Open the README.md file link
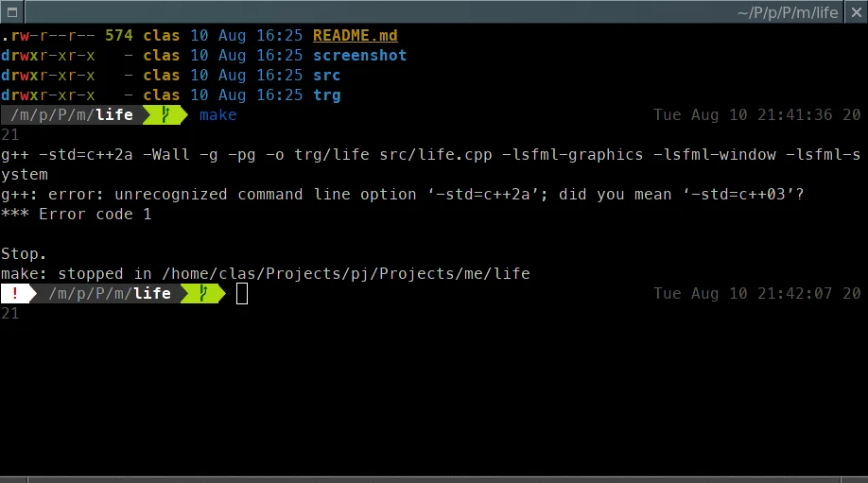This screenshot has width=868, height=483. click(356, 35)
